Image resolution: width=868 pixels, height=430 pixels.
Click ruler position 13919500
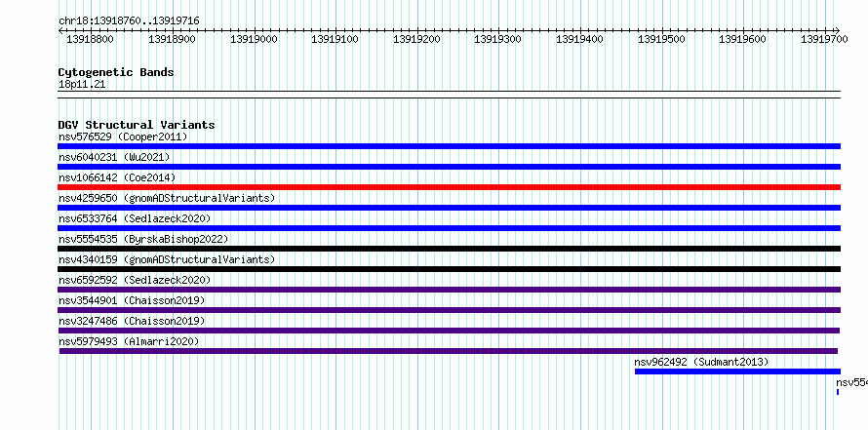[661, 39]
